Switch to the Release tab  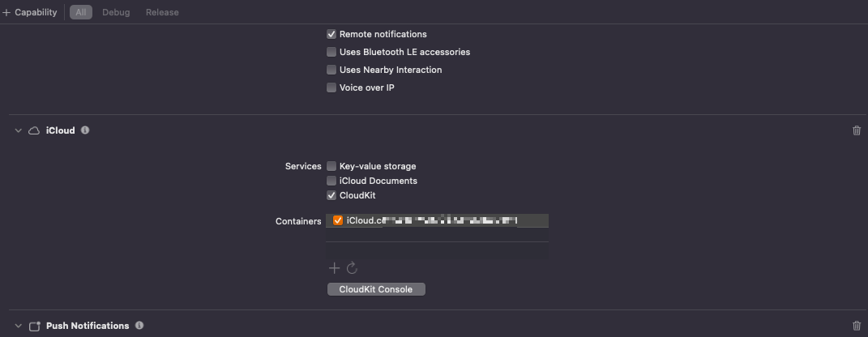(162, 12)
